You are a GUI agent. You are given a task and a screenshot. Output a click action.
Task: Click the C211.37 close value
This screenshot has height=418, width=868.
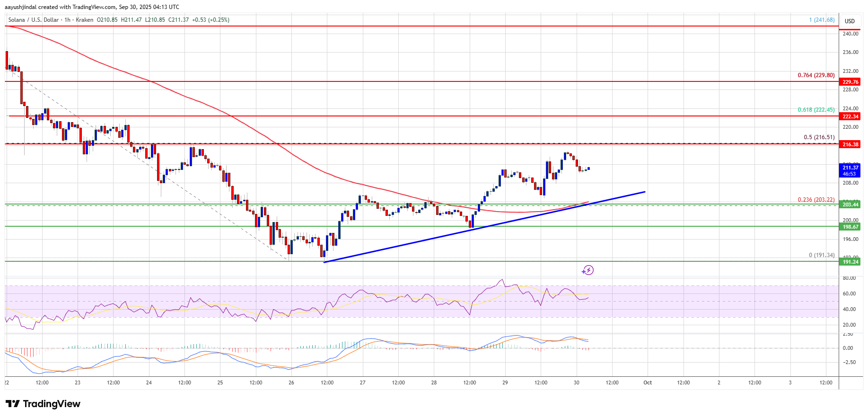point(178,20)
